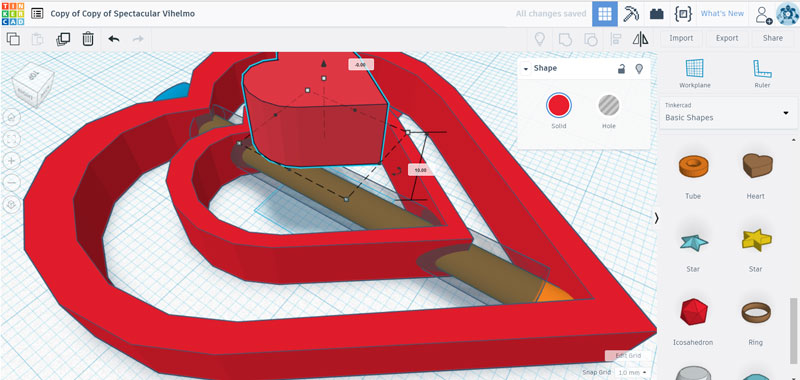Click the Import button

(681, 38)
